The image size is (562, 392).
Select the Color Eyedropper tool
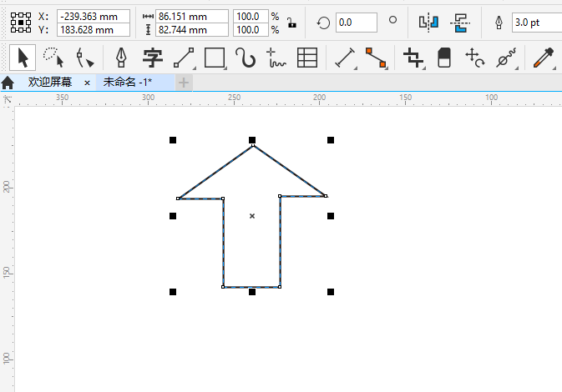544,58
